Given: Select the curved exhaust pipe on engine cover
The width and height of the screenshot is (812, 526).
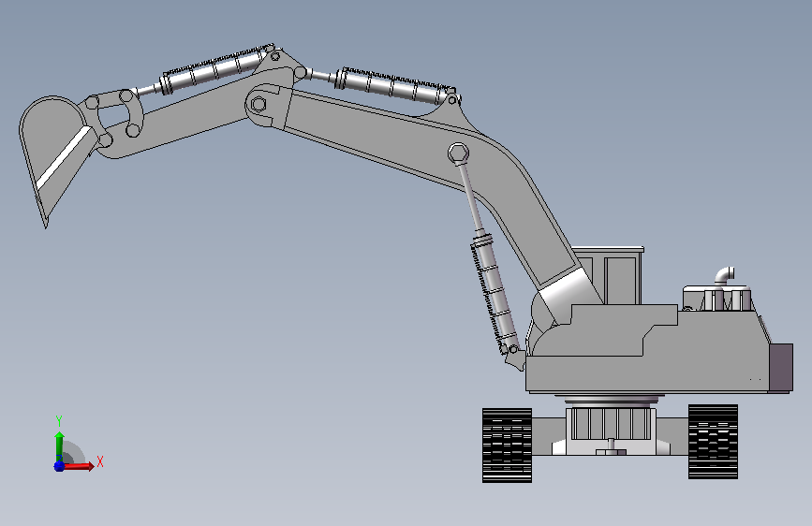Looking at the screenshot, I should [x=725, y=275].
